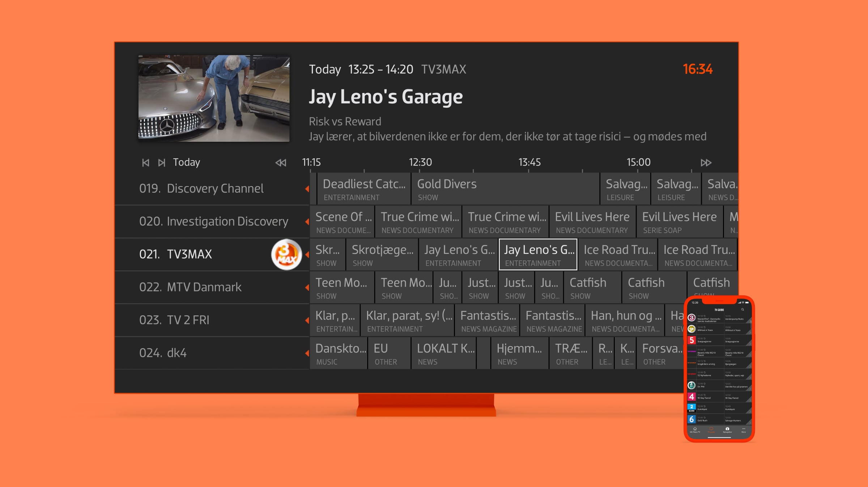Screen dimensions: 868x487
Task: Select channel 020 Investigation Discovery
Action: pyautogui.click(x=212, y=222)
